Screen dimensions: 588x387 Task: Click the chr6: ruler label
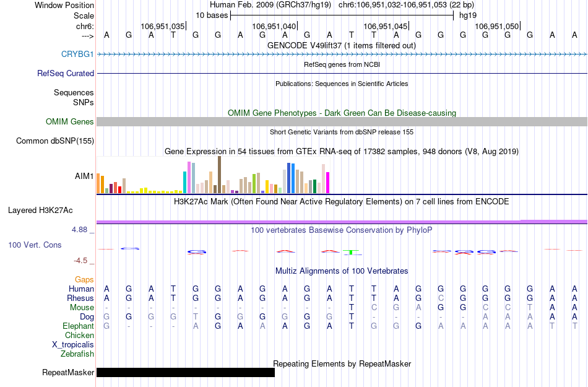[85, 26]
